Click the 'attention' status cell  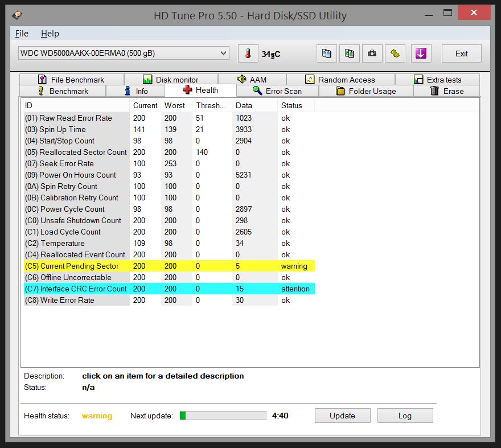point(295,289)
